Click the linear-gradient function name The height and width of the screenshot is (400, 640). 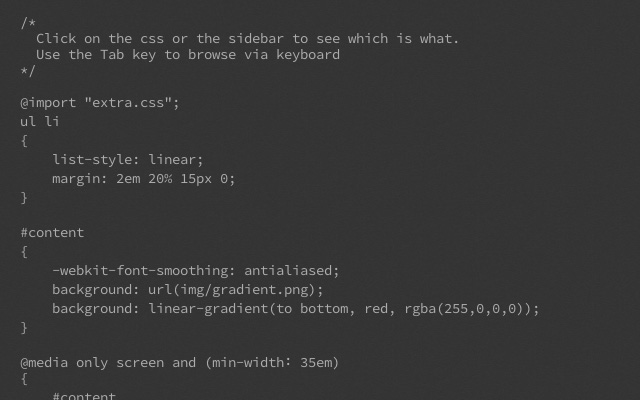click(x=208, y=309)
